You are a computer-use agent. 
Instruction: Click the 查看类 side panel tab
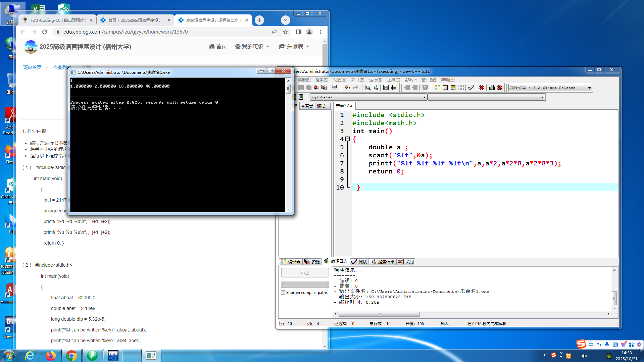point(307,106)
